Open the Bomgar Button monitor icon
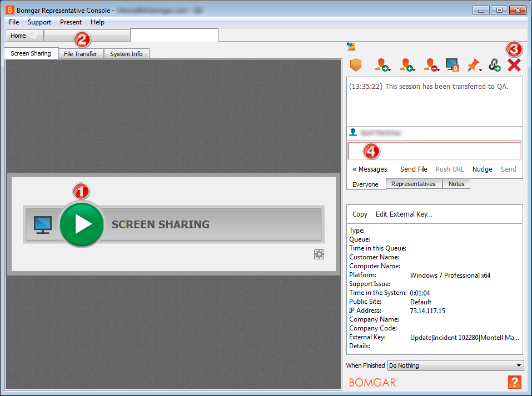 [x=453, y=65]
